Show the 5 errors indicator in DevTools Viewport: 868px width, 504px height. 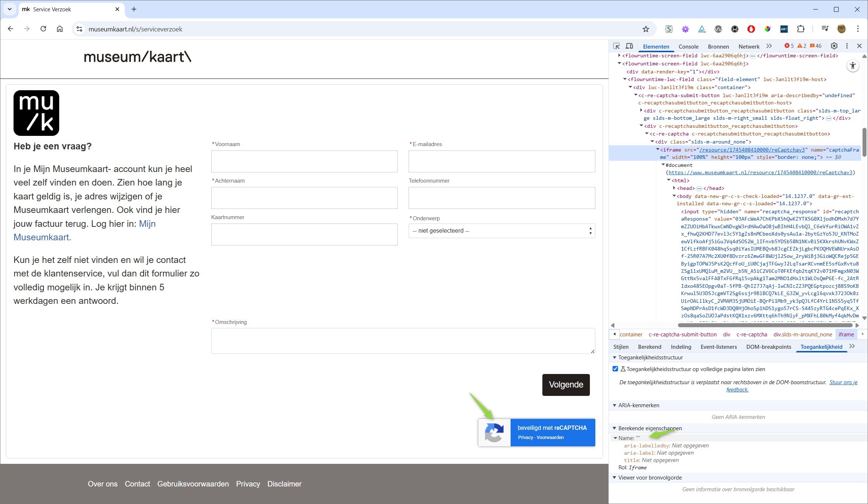coord(789,46)
